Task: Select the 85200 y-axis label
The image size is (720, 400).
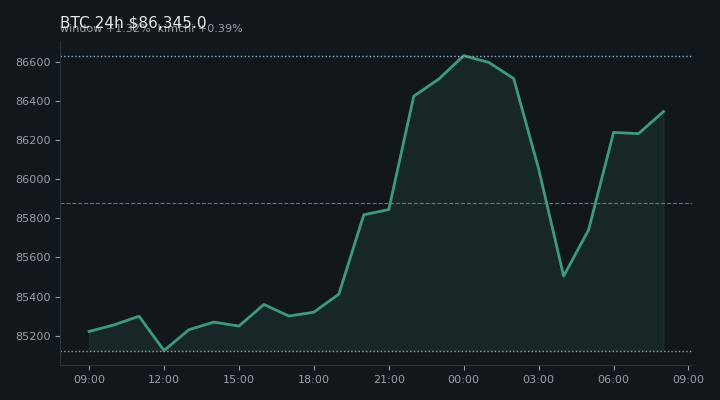Action: pos(33,336)
